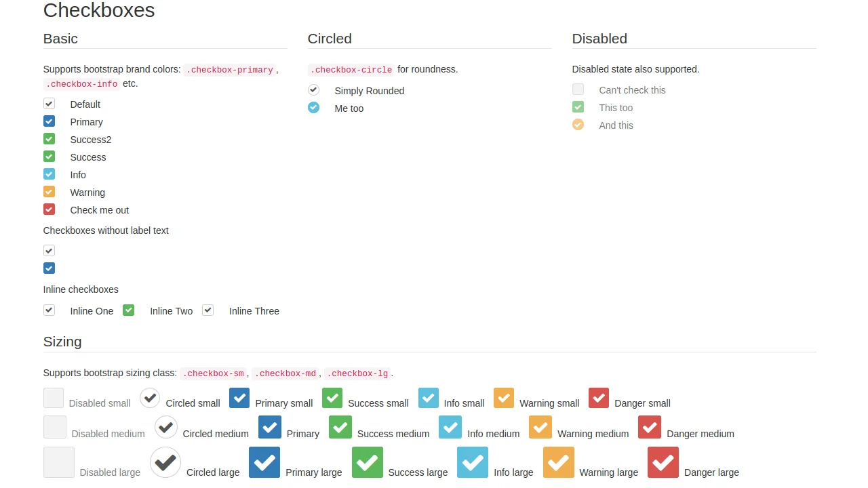Screen dimensions: 868x488
Task: Uncheck the 'Check me out' checkbox
Action: pos(49,209)
